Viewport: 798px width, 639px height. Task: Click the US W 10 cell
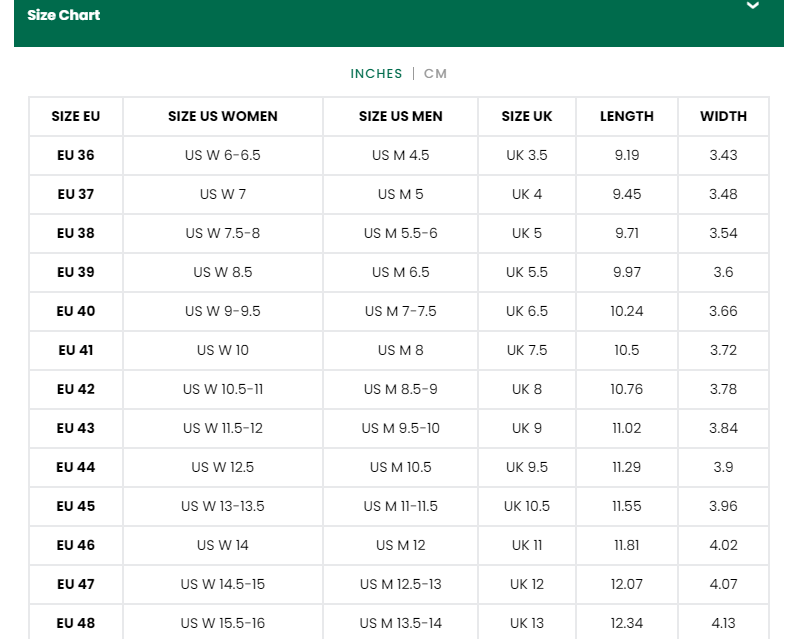[223, 350]
